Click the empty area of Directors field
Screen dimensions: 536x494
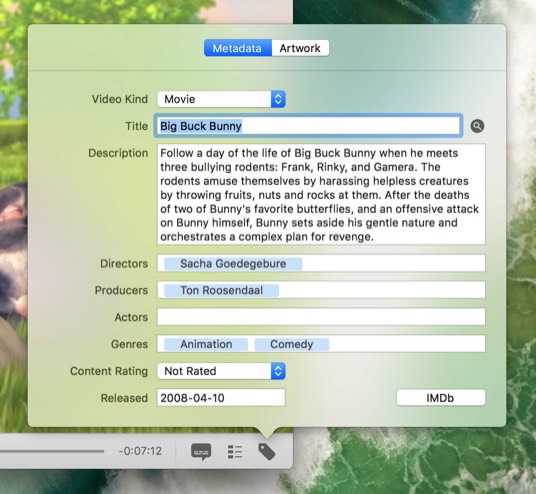pos(393,264)
